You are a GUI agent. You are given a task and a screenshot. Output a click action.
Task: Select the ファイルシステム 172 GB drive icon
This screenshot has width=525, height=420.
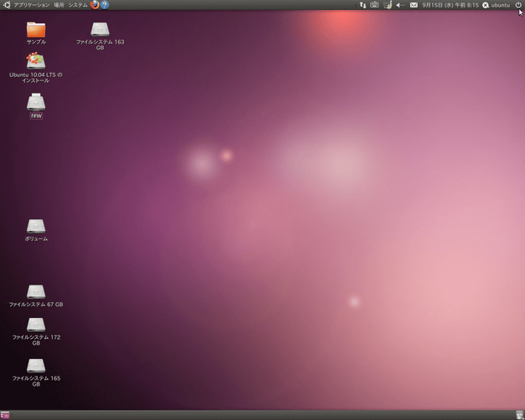[x=36, y=325]
